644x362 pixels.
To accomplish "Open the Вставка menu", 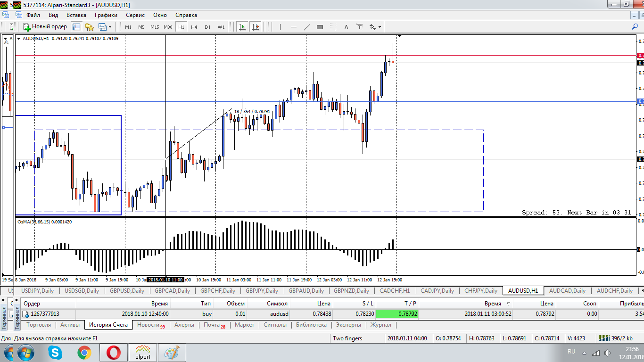I will point(76,15).
